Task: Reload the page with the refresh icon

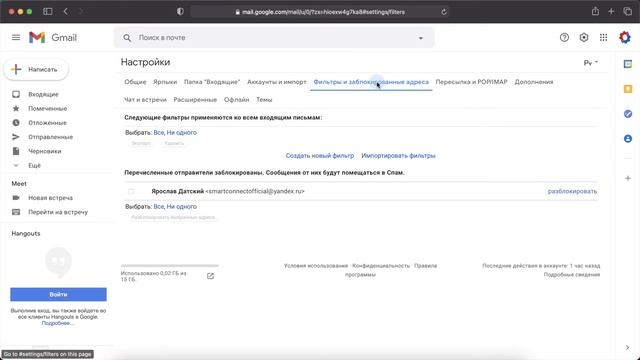Action: tap(444, 12)
